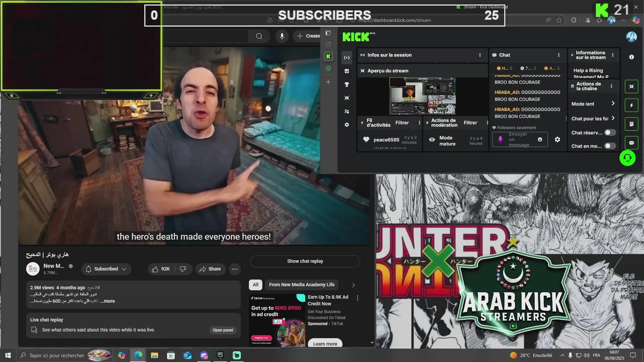Open Outlook from the taskbar
This screenshot has height=362, width=644.
coord(188,355)
